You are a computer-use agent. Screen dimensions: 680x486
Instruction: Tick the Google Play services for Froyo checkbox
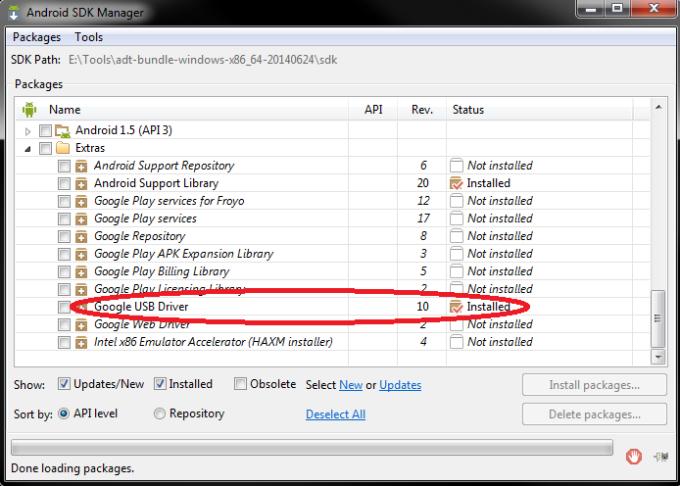64,202
